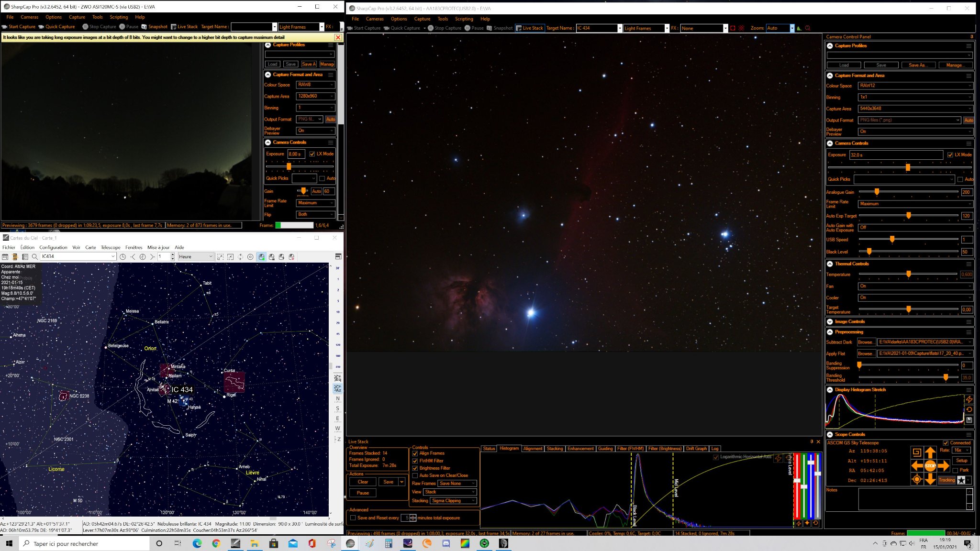Click the crosshair target icon in Scope Controls
Image resolution: width=980 pixels, height=551 pixels.
coord(917,479)
